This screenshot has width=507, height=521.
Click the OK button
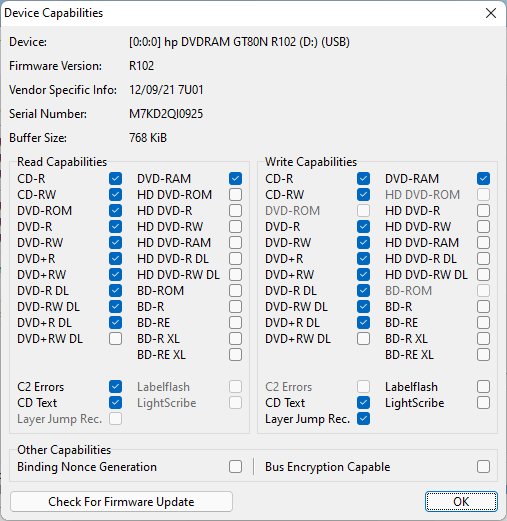[x=461, y=501]
